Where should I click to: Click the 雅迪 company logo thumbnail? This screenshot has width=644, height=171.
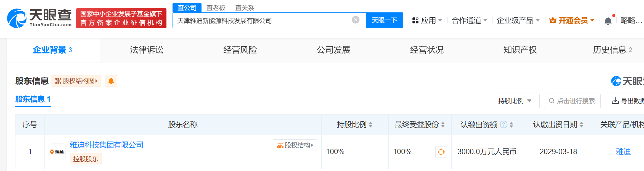coord(57,152)
